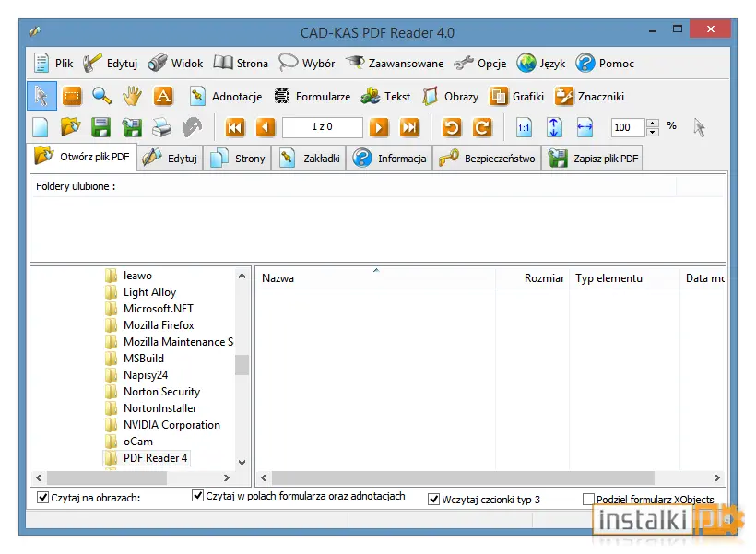Sort files by Rozmiar column
The image size is (756, 554).
coord(532,278)
